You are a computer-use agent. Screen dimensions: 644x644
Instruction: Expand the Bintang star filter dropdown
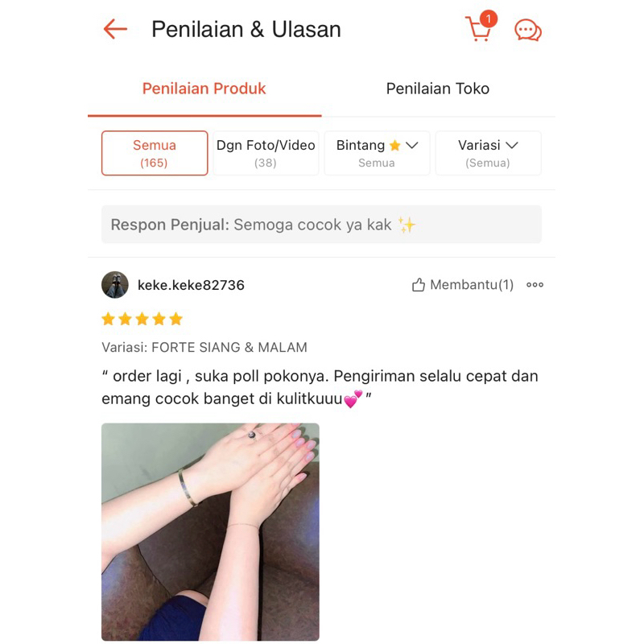point(377,153)
